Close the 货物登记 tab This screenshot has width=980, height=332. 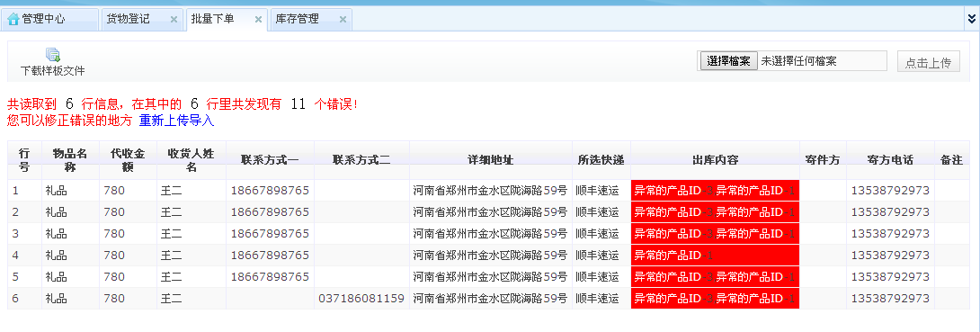pos(174,20)
